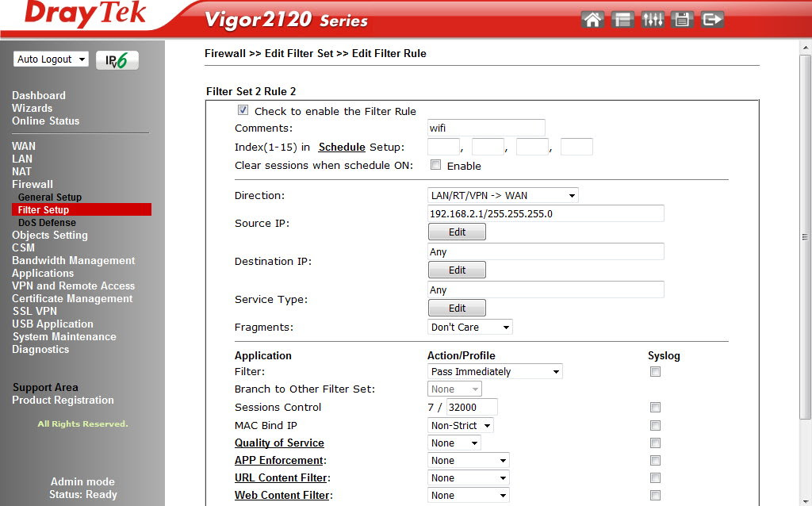Open Wizards in sidebar menu
This screenshot has width=812, height=506.
(32, 108)
